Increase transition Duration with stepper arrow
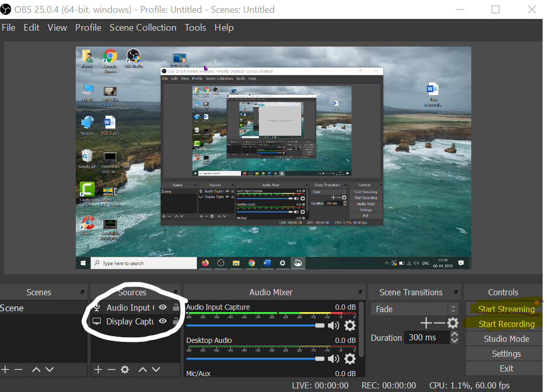The image size is (547, 392). 454,335
